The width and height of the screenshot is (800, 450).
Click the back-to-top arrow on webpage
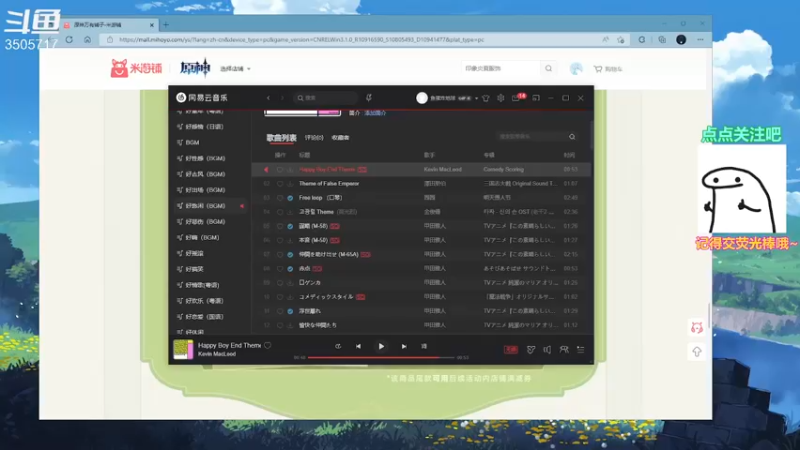pyautogui.click(x=697, y=352)
